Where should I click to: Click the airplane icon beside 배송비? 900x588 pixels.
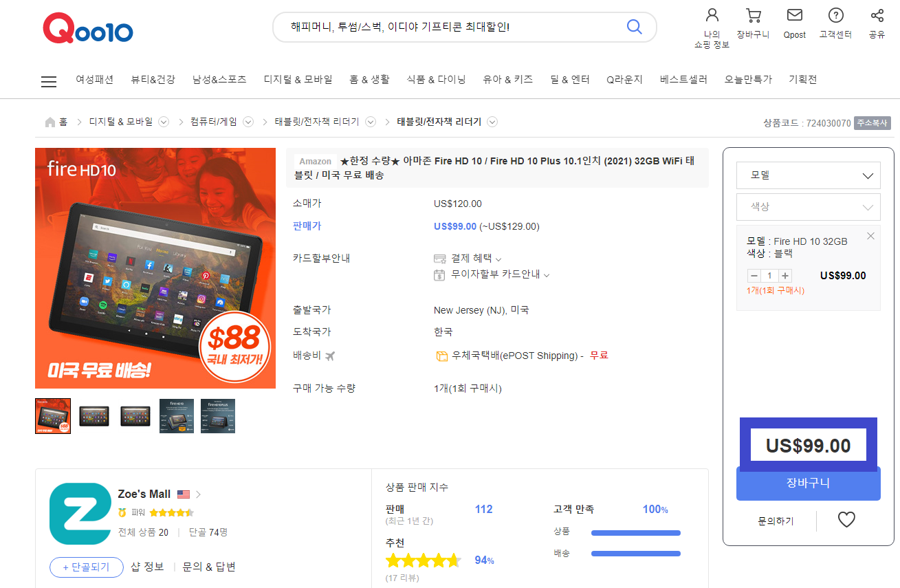tap(329, 356)
